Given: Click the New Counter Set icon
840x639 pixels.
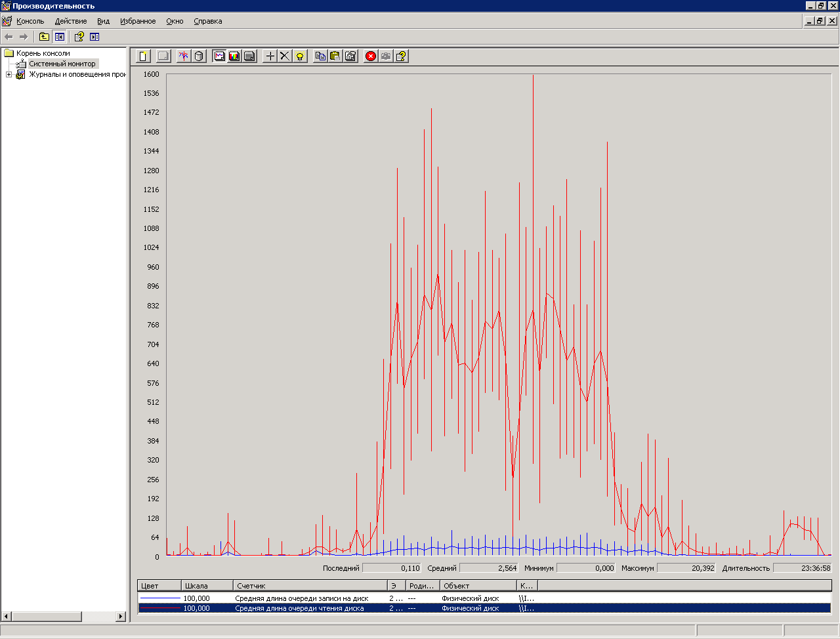Looking at the screenshot, I should (143, 56).
